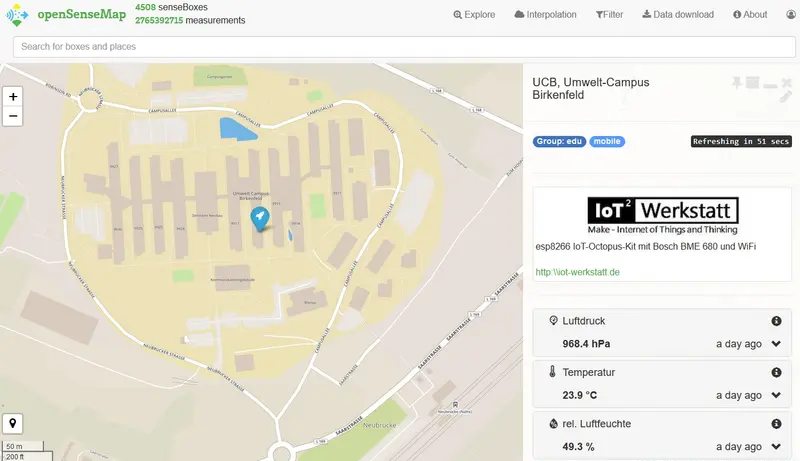Expand the rel. Luftfeuchte measurement chart

tap(776, 446)
